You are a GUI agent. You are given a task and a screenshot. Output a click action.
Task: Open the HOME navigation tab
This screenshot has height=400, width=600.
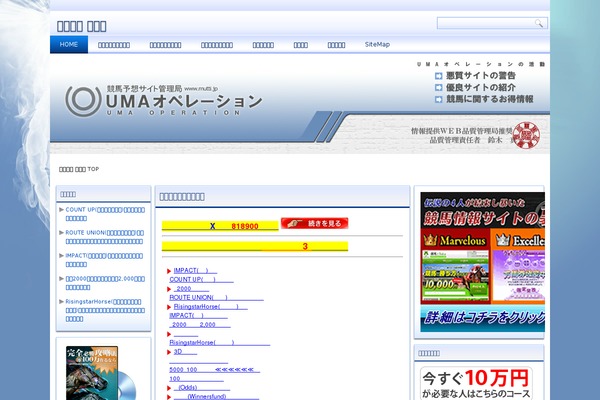click(69, 44)
